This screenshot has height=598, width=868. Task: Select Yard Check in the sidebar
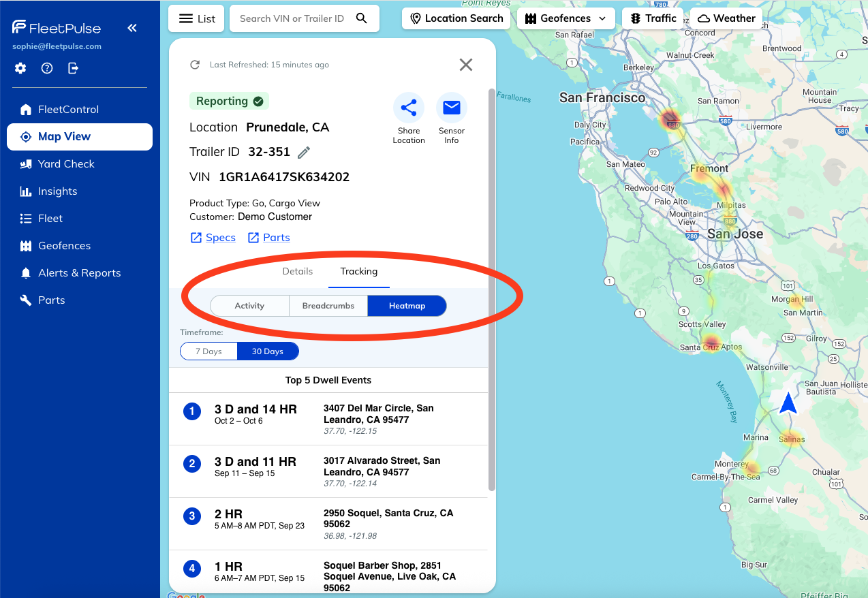point(65,163)
